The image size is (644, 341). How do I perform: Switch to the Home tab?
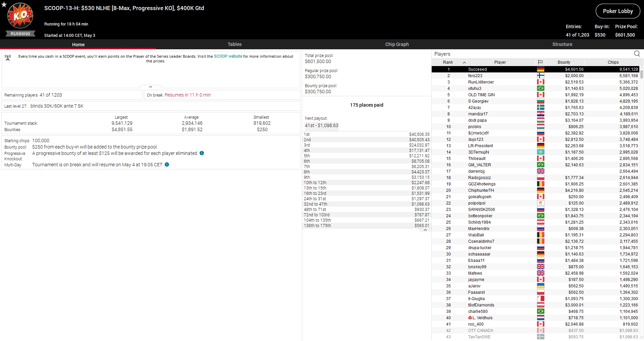pyautogui.click(x=78, y=44)
